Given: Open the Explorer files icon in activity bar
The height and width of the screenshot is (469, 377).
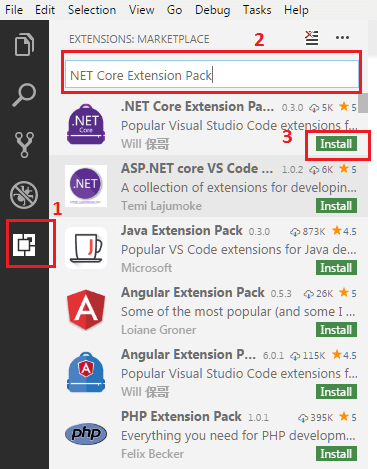Looking at the screenshot, I should (24, 44).
